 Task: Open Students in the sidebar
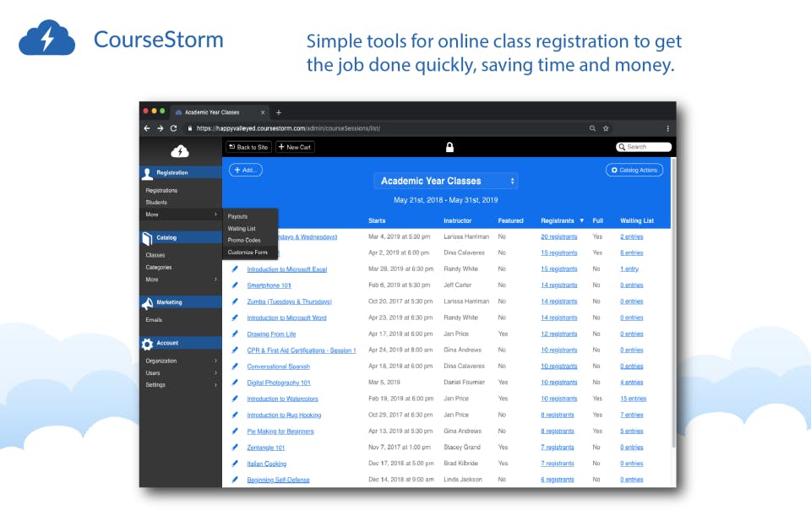[156, 203]
